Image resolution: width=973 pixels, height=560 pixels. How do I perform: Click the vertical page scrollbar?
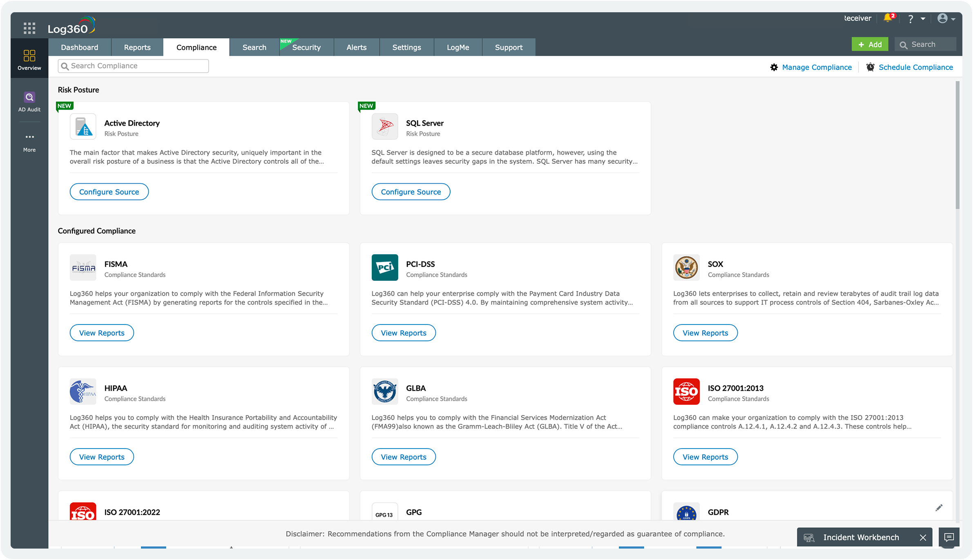tap(957, 145)
